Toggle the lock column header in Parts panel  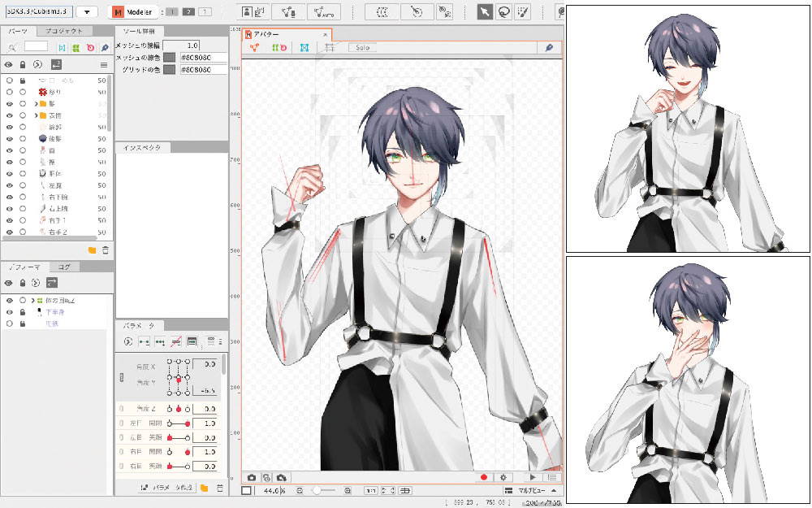(x=22, y=65)
